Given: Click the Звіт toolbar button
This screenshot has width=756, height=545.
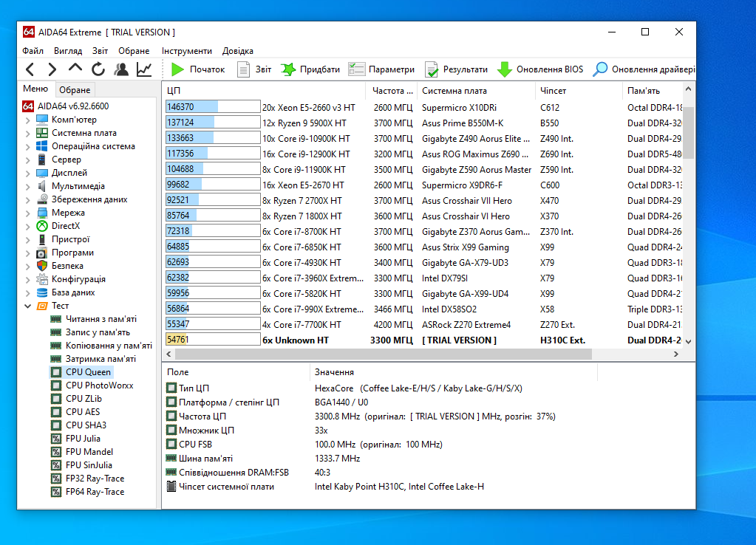Looking at the screenshot, I should [x=254, y=69].
